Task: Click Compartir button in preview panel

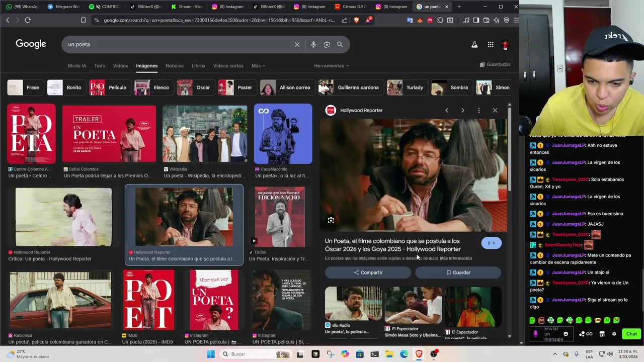Action: (368, 273)
